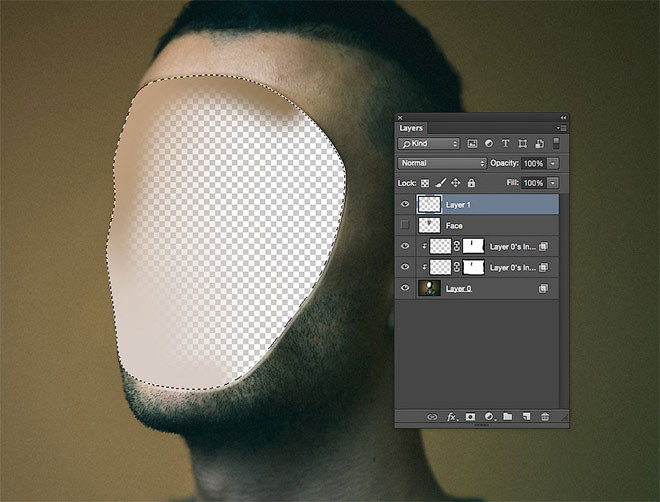This screenshot has height=502, width=660.
Task: Select the Layer 0 photo thumbnail
Action: [429, 288]
